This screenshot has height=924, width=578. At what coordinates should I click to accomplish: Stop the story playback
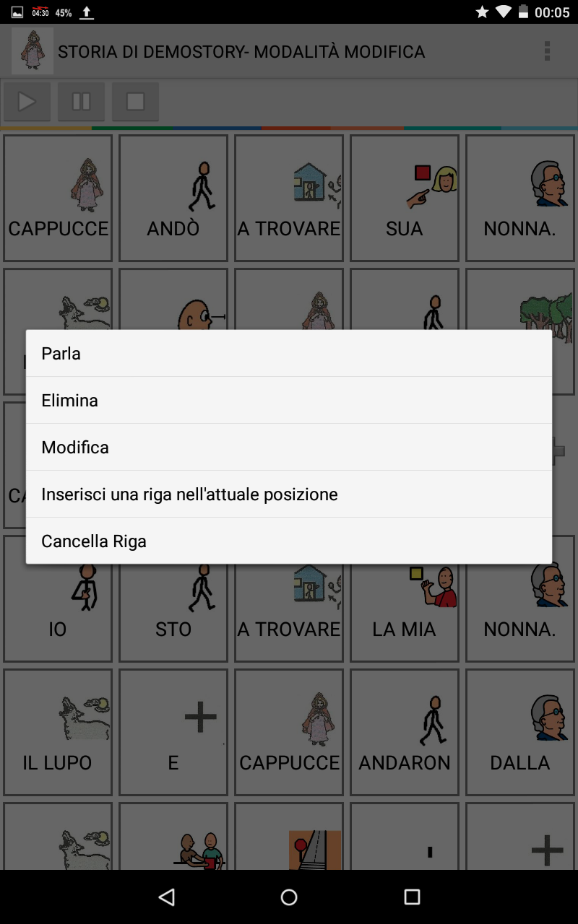(x=135, y=102)
